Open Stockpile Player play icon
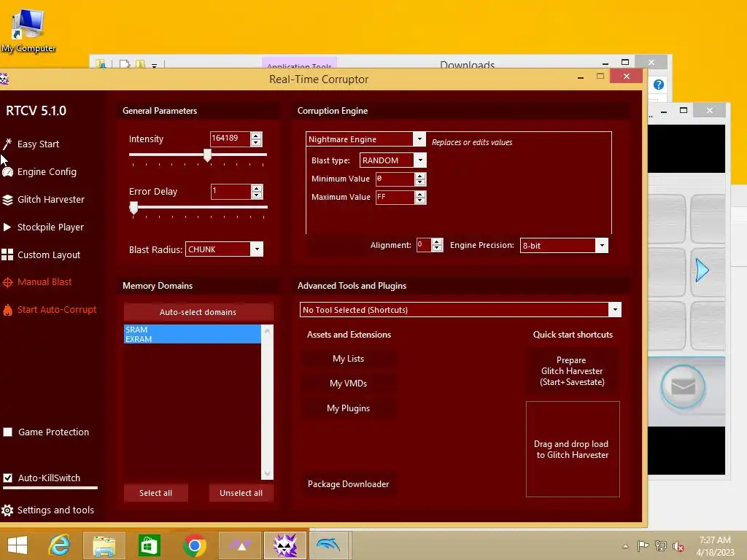This screenshot has height=560, width=747. [x=7, y=227]
